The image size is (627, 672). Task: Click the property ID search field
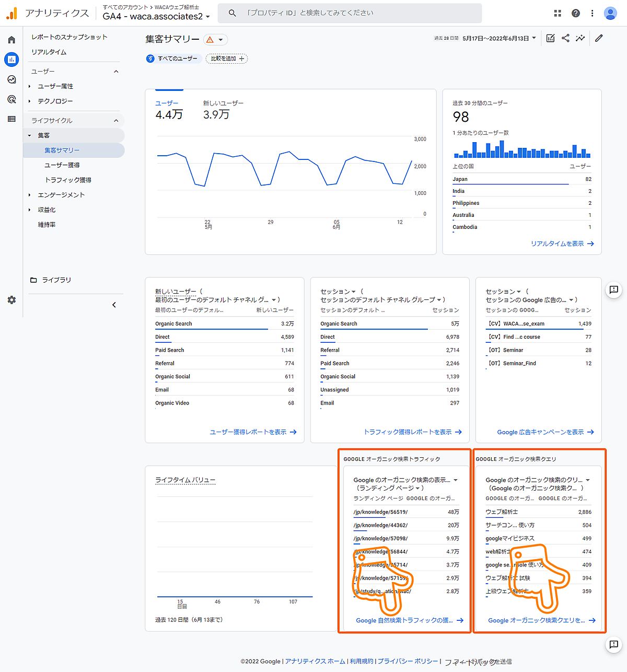pyautogui.click(x=349, y=13)
